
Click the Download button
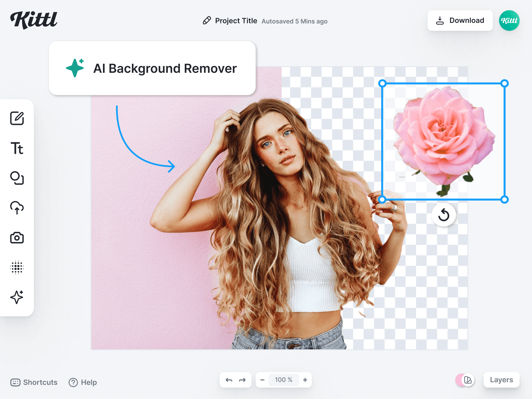coord(460,21)
